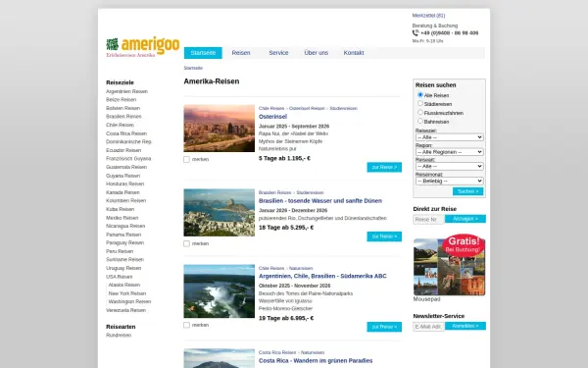Open Kanada Reisen in sidebar
Viewport: 588px width, 368px height.
pyautogui.click(x=122, y=192)
